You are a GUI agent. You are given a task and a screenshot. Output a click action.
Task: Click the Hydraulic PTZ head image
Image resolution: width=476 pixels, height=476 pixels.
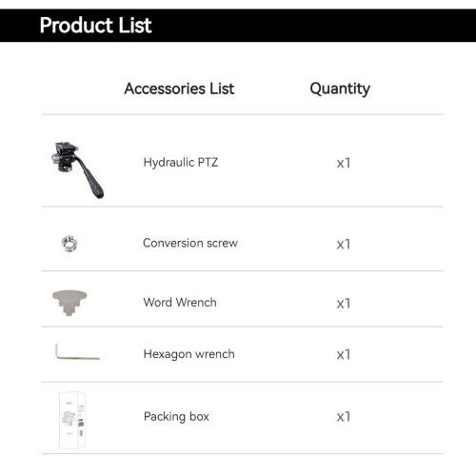pyautogui.click(x=77, y=170)
